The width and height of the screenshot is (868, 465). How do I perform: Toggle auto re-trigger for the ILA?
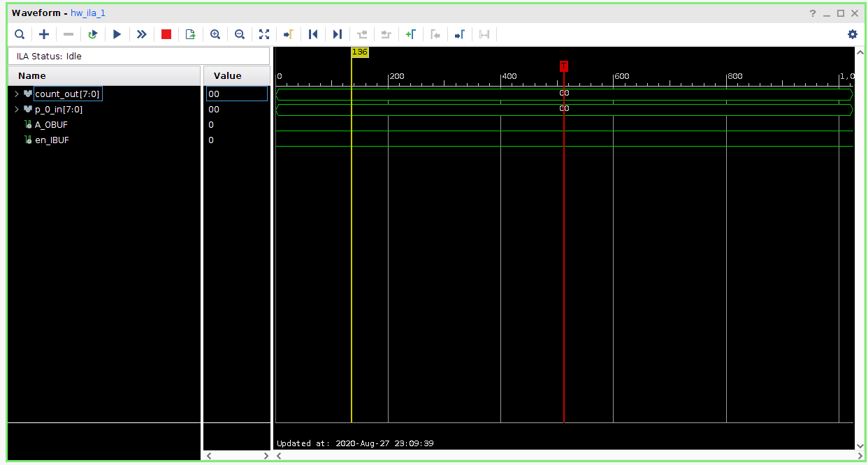click(92, 34)
